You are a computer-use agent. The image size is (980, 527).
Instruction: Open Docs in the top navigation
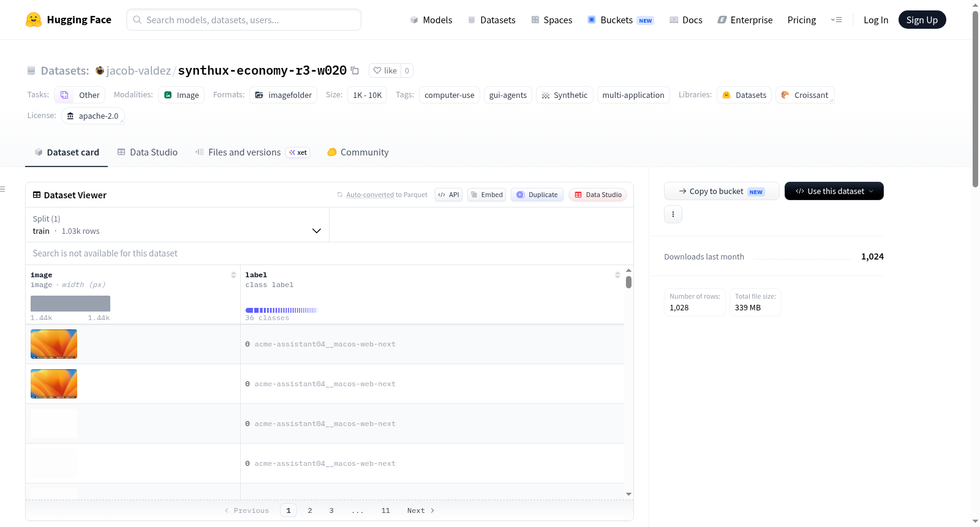685,20
